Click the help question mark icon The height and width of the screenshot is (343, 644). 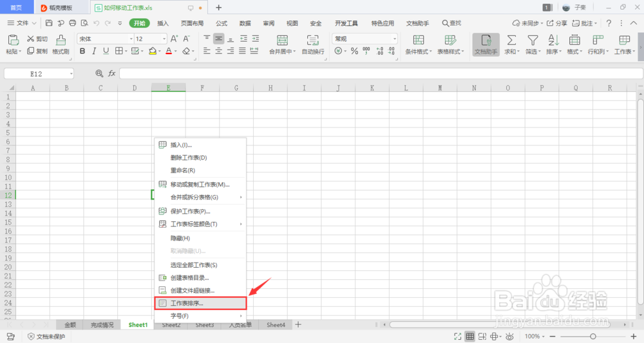[x=609, y=23]
